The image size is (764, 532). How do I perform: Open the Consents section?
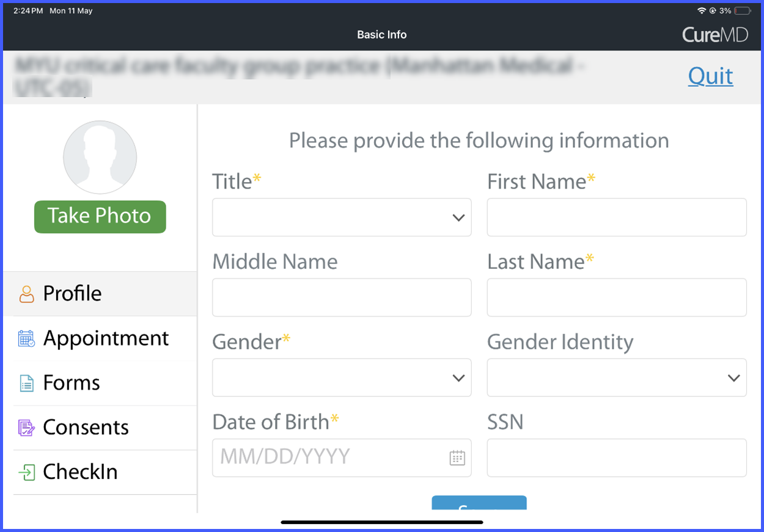[105, 428]
